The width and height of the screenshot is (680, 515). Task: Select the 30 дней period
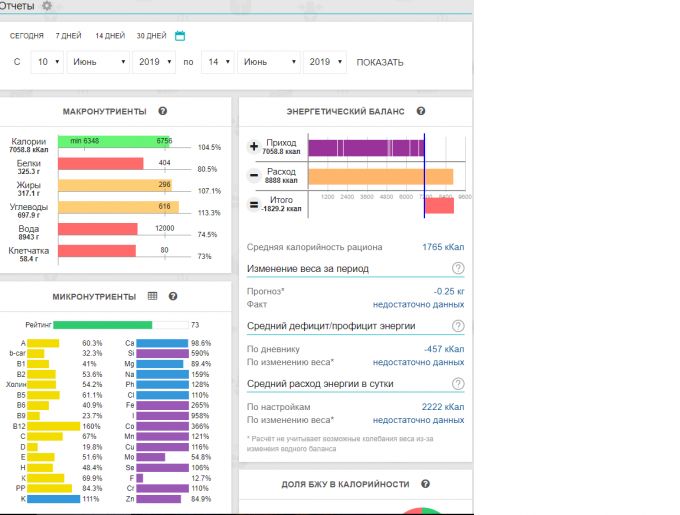coord(150,36)
